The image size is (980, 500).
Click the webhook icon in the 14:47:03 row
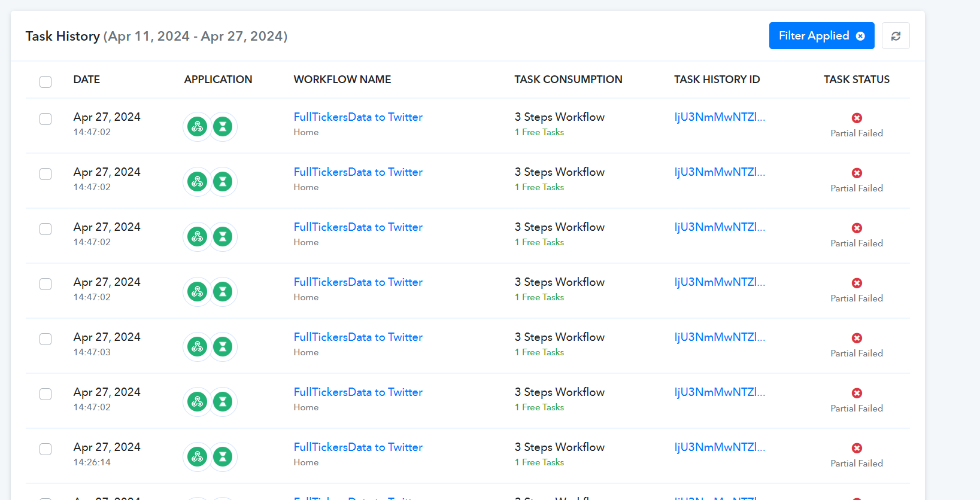pos(197,347)
